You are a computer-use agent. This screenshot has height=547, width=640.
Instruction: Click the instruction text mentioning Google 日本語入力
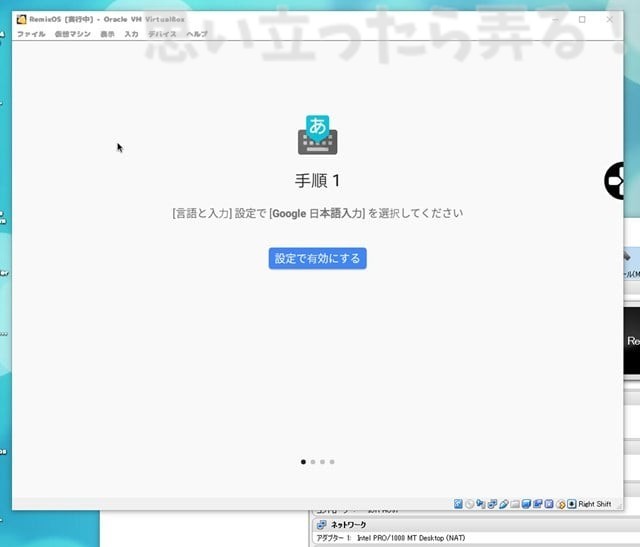coord(318,213)
